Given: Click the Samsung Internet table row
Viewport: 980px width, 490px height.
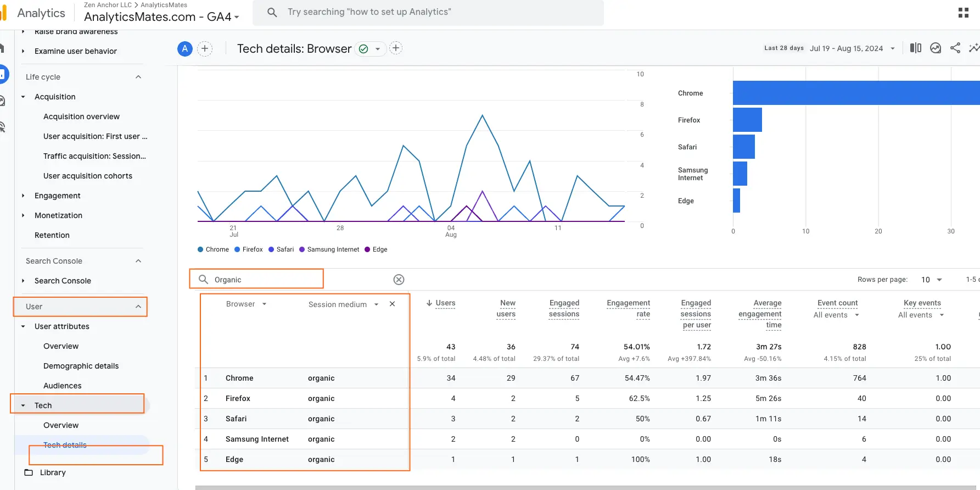Looking at the screenshot, I should point(587,439).
